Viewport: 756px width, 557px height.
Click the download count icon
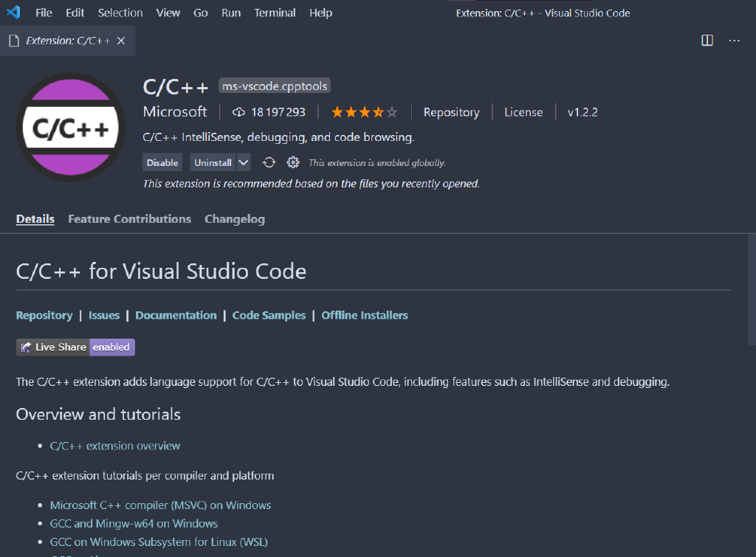238,111
